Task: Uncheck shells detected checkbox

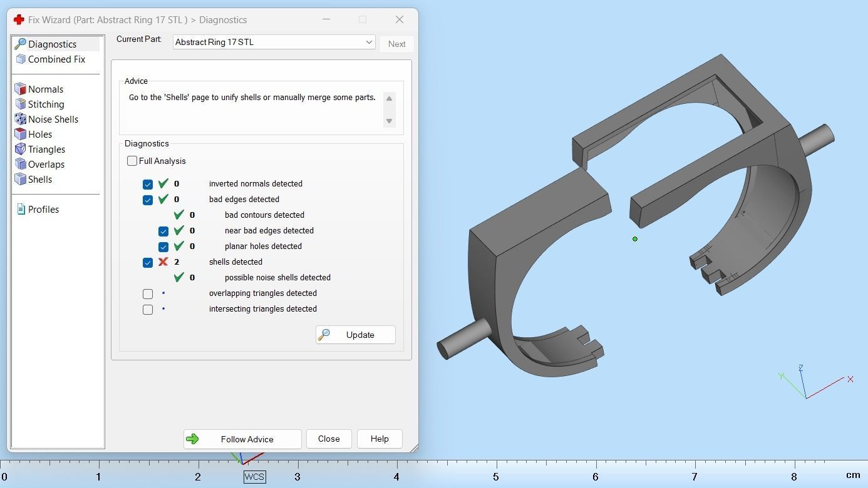Action: (148, 262)
